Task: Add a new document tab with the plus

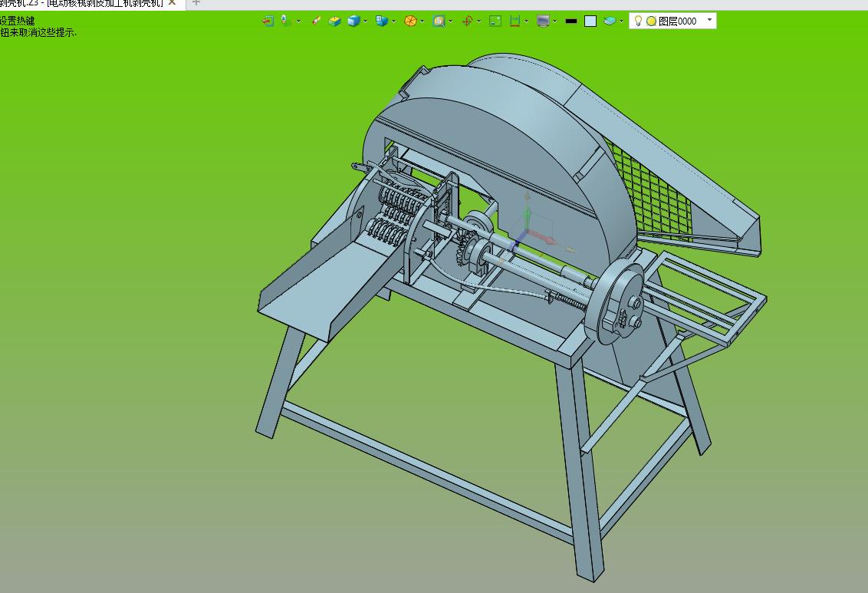Action: tap(196, 3)
